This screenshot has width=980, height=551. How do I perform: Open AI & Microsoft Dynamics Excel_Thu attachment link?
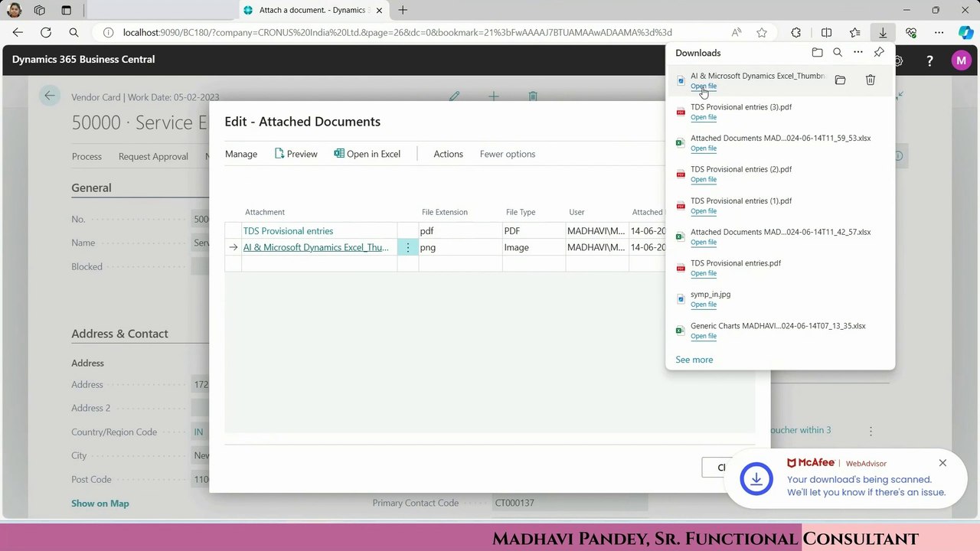tap(315, 247)
